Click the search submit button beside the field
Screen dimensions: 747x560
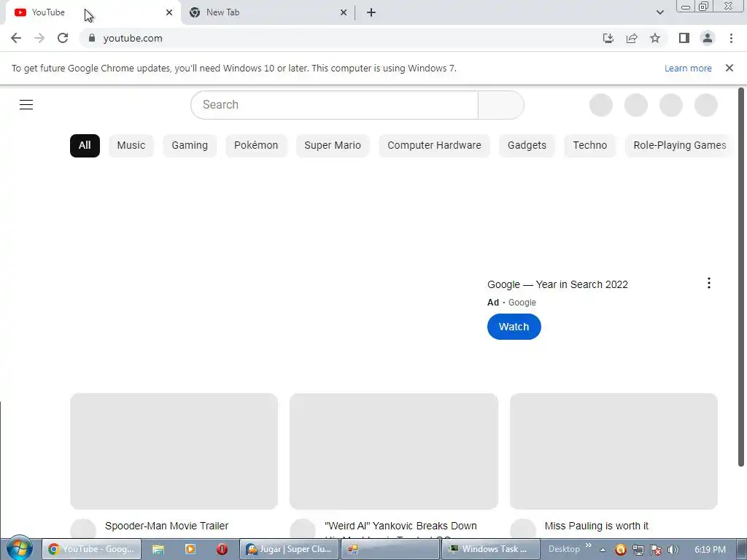click(x=500, y=105)
